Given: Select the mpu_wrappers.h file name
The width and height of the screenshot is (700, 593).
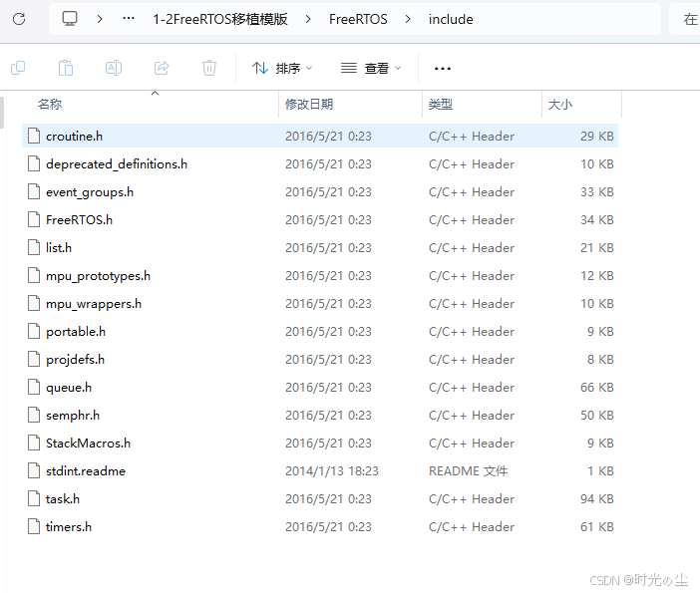Looking at the screenshot, I should tap(94, 304).
